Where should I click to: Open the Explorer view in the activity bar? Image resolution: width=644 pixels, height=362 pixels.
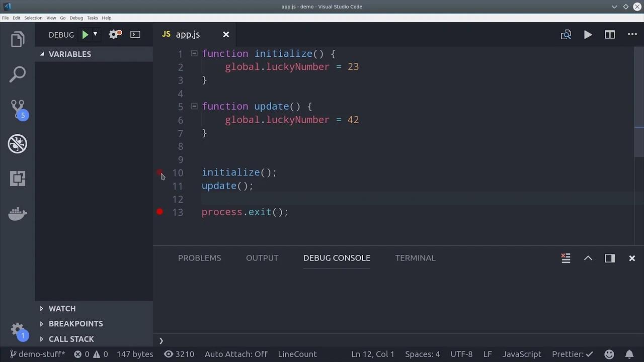[18, 39]
